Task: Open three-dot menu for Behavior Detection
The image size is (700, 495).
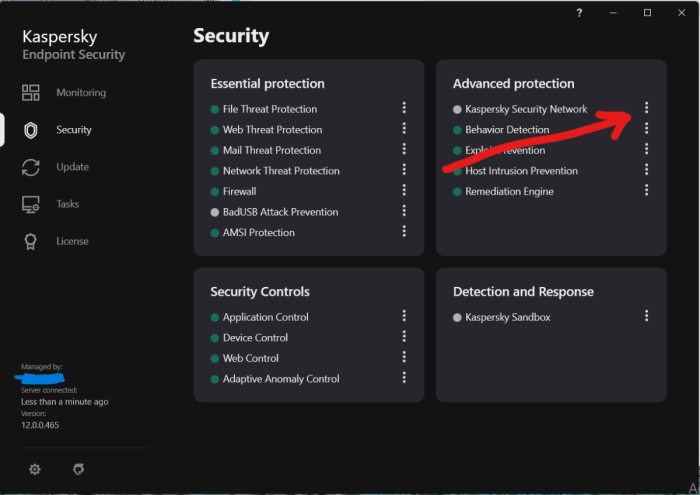Action: [647, 129]
